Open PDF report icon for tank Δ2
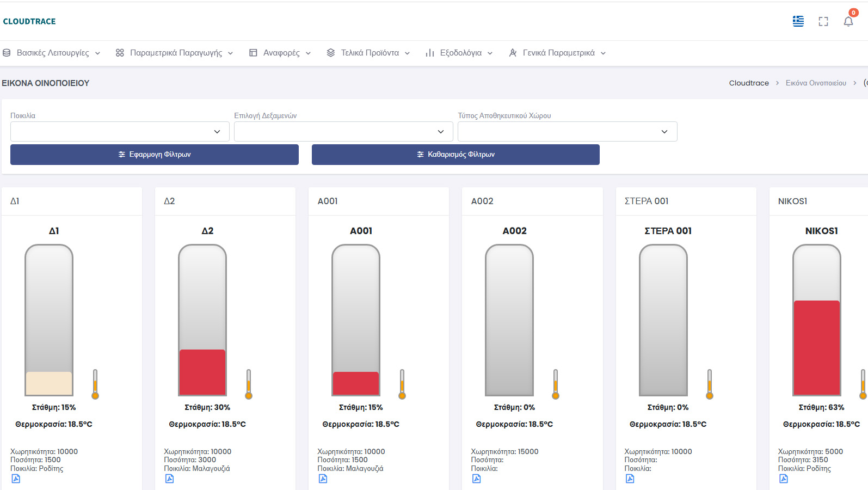The width and height of the screenshot is (868, 490). 169,479
